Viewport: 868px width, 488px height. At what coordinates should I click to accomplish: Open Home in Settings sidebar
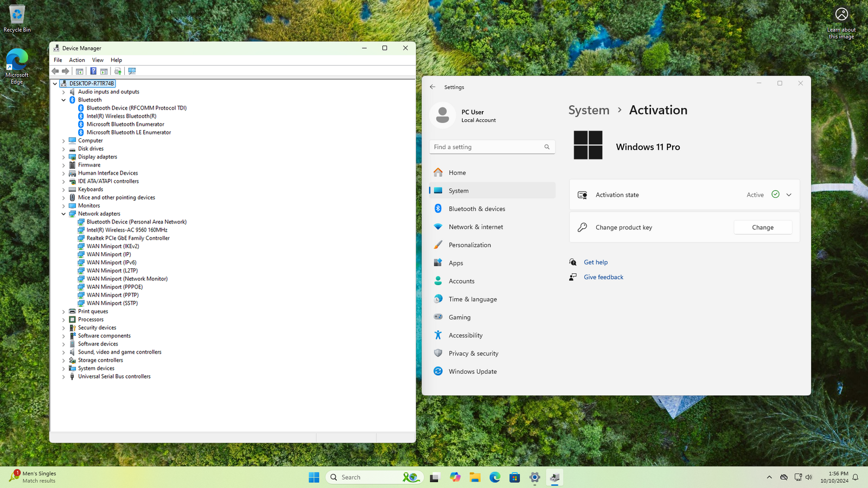tap(492, 172)
